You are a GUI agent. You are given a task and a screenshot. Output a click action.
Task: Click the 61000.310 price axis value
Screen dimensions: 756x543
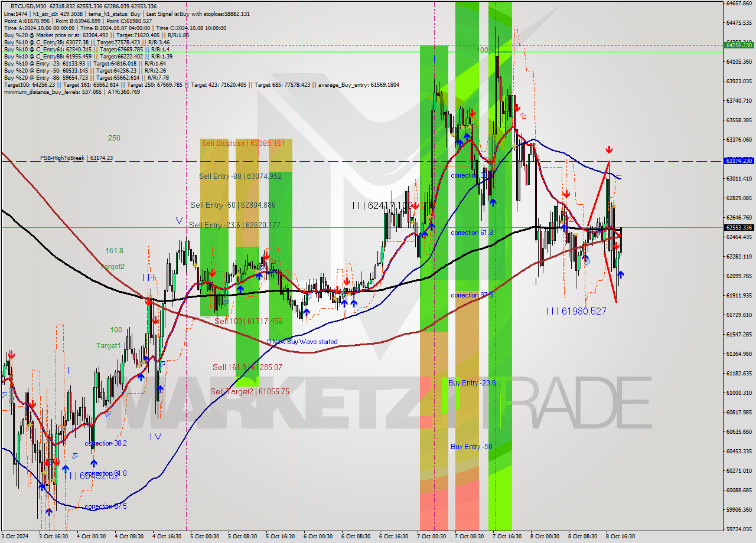pos(739,392)
